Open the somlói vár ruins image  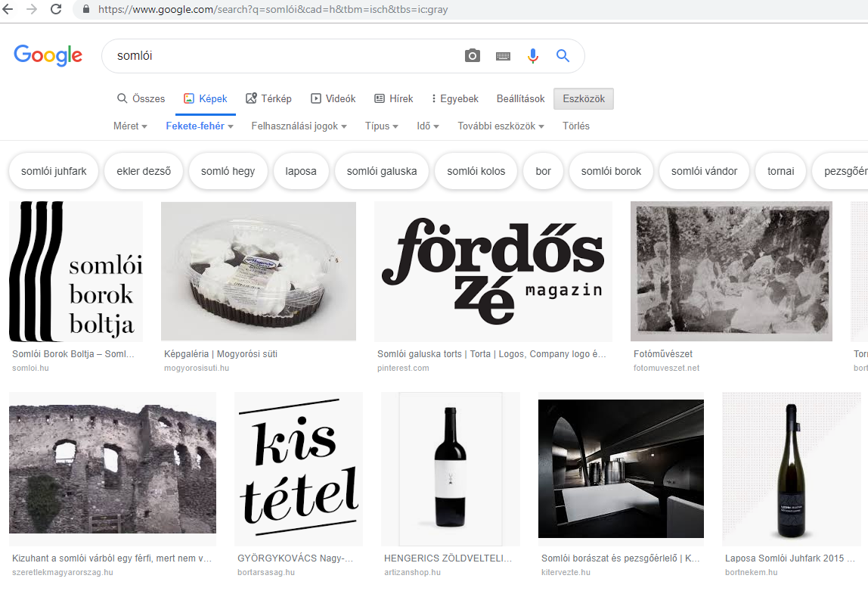tap(113, 468)
